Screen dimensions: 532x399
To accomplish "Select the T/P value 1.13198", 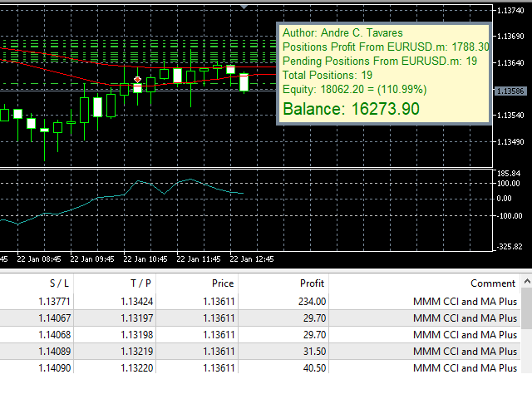I will coord(136,334).
